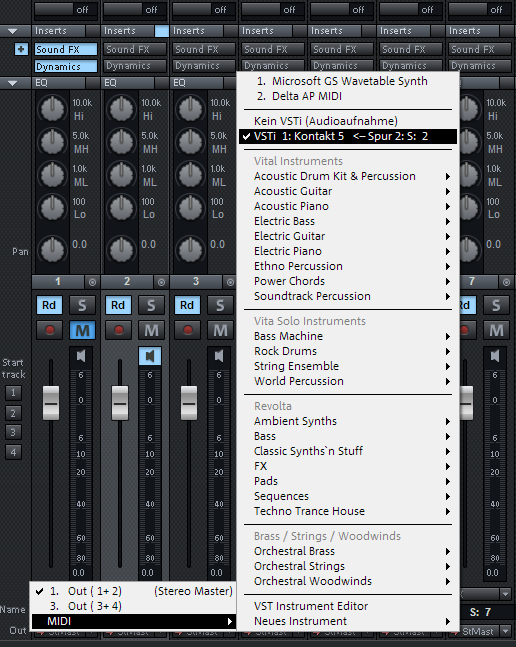This screenshot has height=647, width=516.
Task: Open VST Instrument Editor
Action: point(348,606)
